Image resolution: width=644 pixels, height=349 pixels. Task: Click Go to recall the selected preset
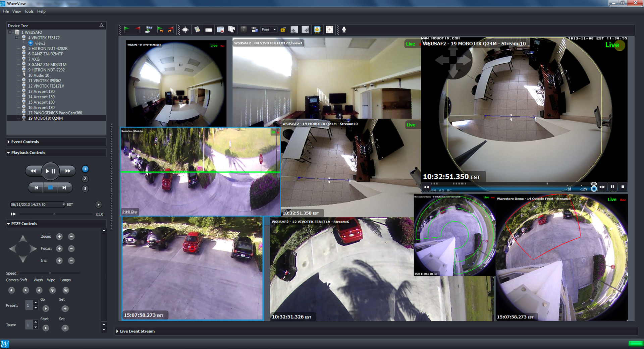[x=46, y=308]
